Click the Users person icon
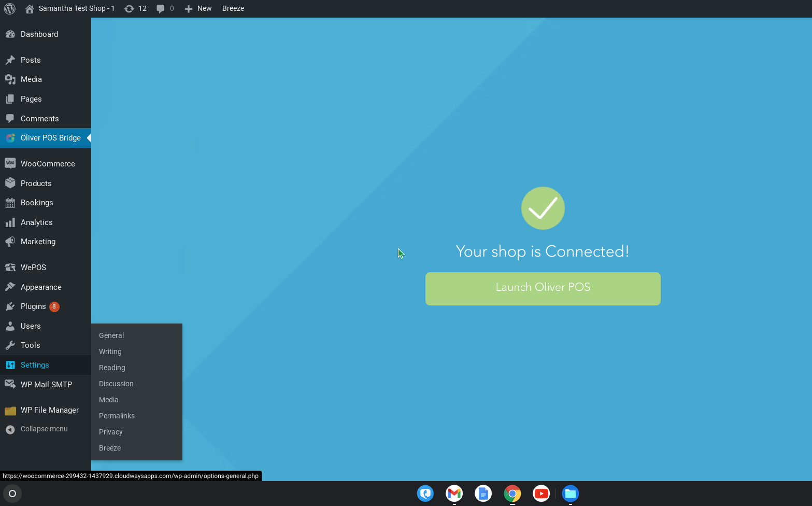Image resolution: width=812 pixels, height=506 pixels. 10,326
